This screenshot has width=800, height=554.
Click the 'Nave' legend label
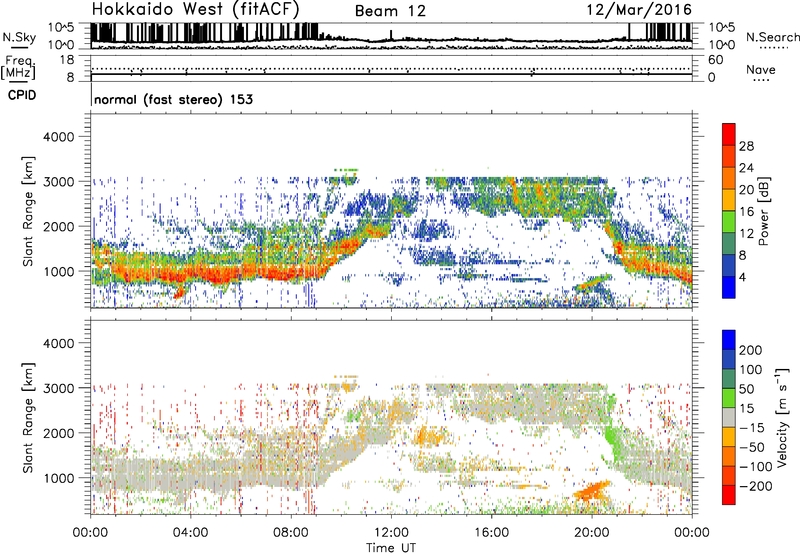(761, 69)
